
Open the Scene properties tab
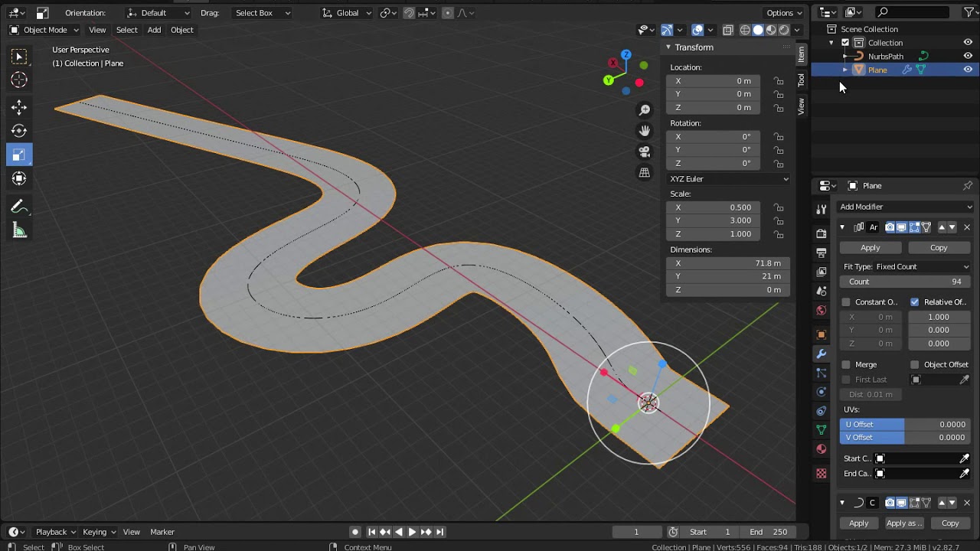point(822,291)
